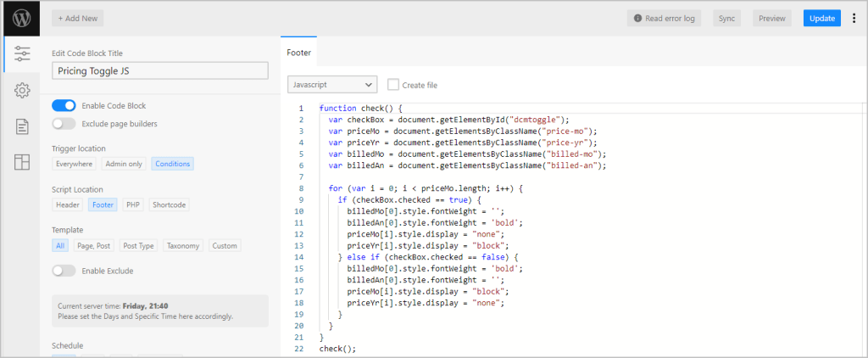This screenshot has height=358, width=868.
Task: Select Admin only trigger location
Action: pos(124,164)
